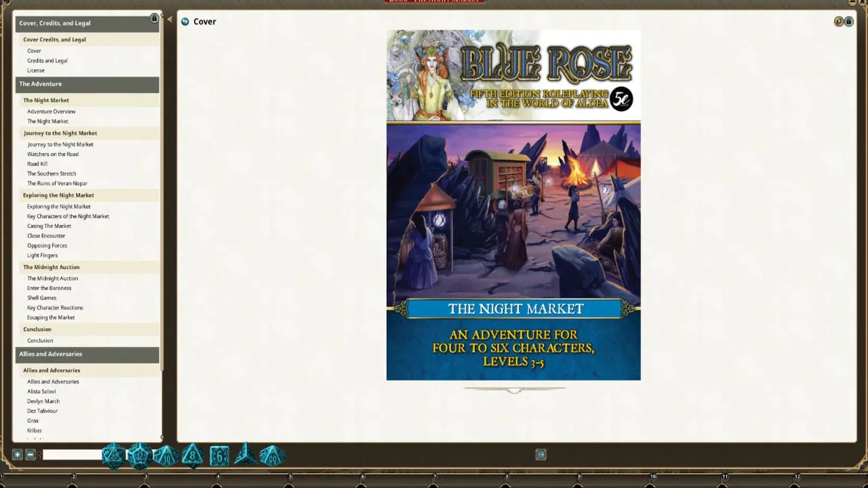This screenshot has height=488, width=868.
Task: Toggle the index panel lock
Action: pyautogui.click(x=154, y=18)
